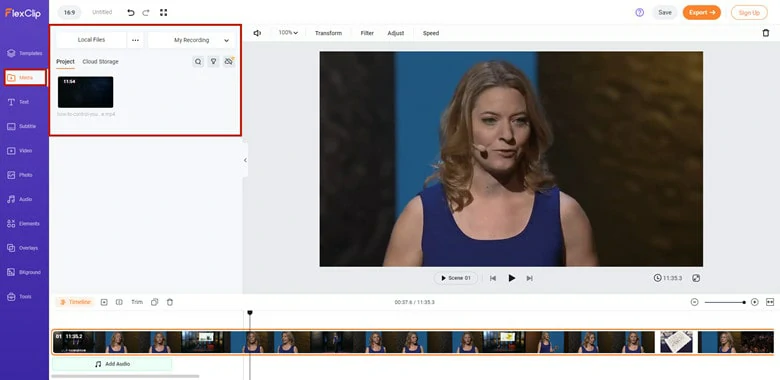The width and height of the screenshot is (780, 380).
Task: Play Scene 01
Action: 456,278
